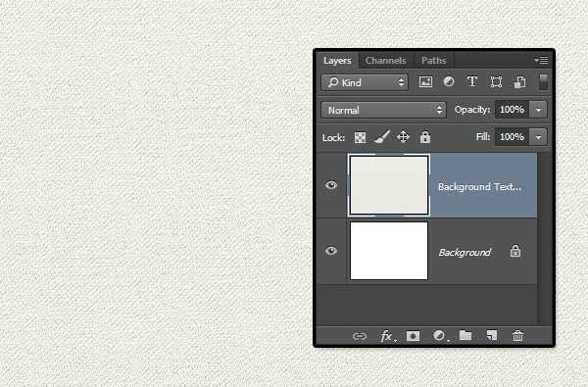The height and width of the screenshot is (387, 588).
Task: Click the link layers chain icon
Action: pyautogui.click(x=360, y=336)
